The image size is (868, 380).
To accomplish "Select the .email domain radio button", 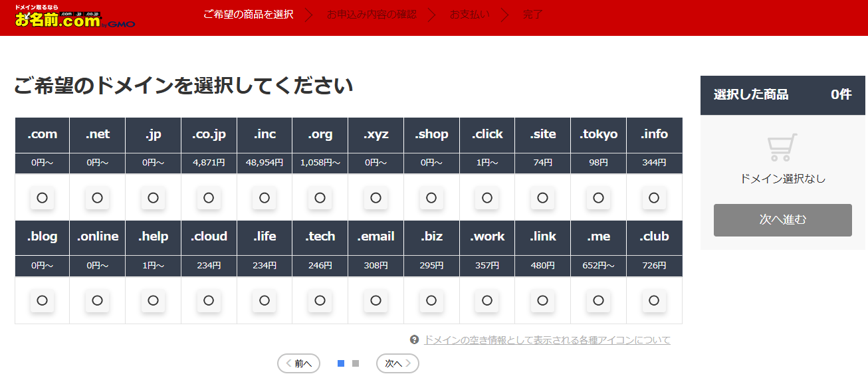I will tap(376, 300).
